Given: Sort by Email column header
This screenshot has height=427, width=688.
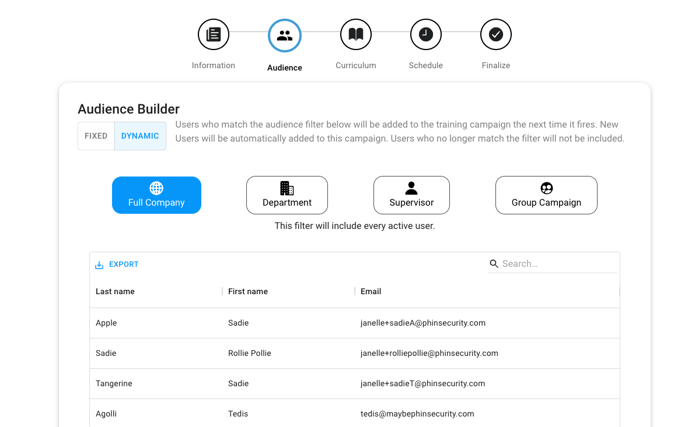Looking at the screenshot, I should coord(371,291).
